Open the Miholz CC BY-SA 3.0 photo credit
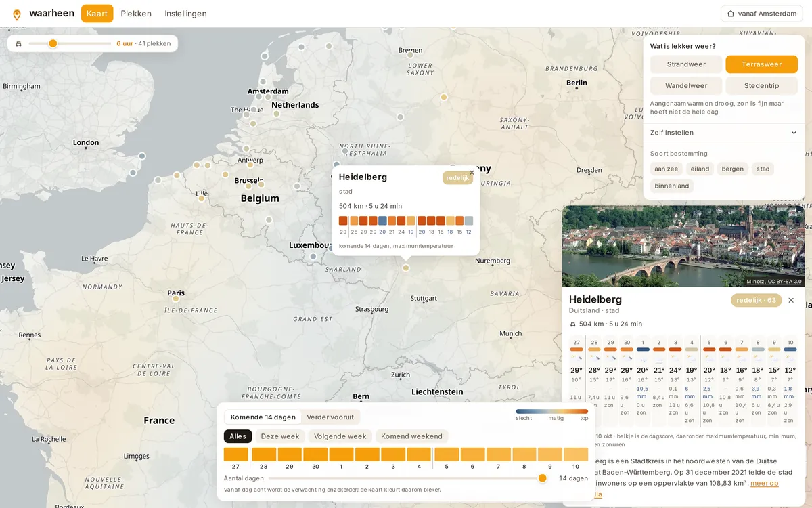 click(x=774, y=281)
